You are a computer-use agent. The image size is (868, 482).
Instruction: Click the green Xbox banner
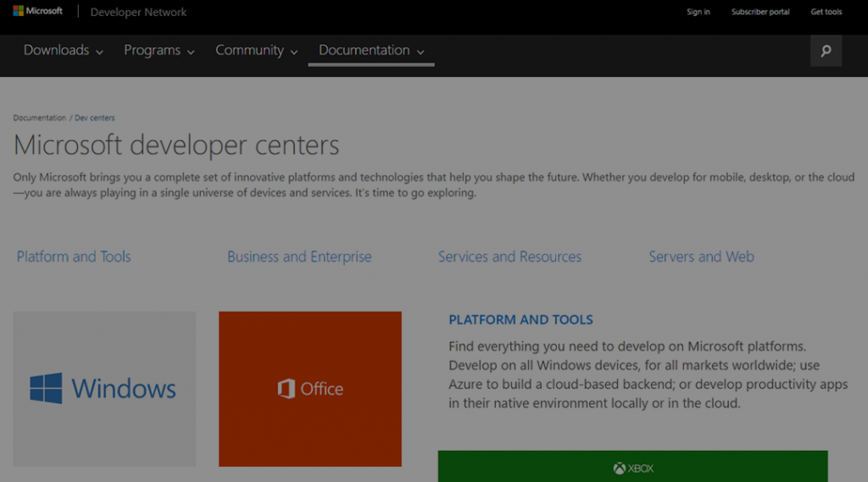pos(632,467)
